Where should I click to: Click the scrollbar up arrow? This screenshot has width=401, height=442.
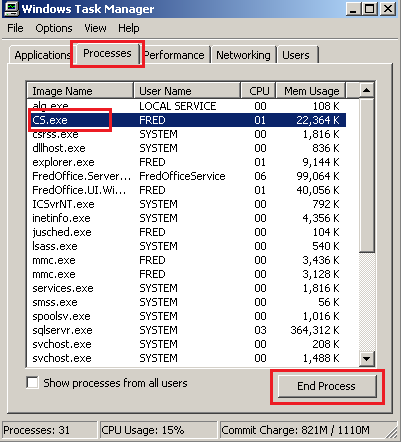[367, 90]
